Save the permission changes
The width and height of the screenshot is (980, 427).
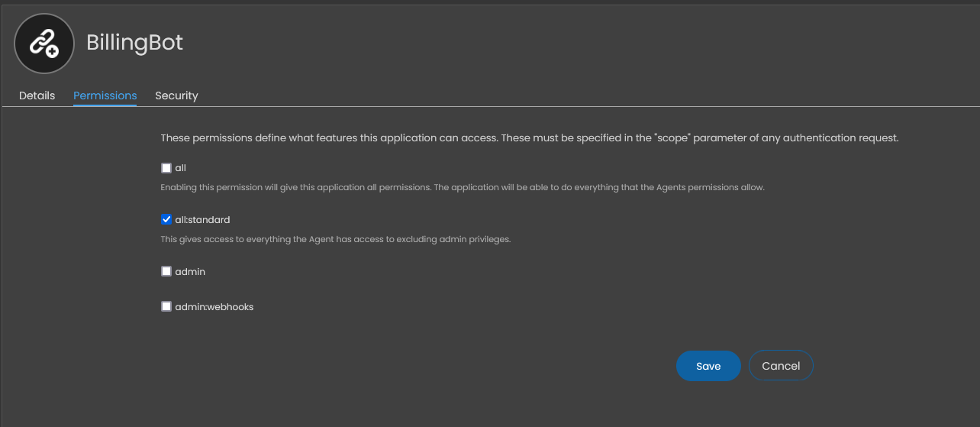point(708,366)
